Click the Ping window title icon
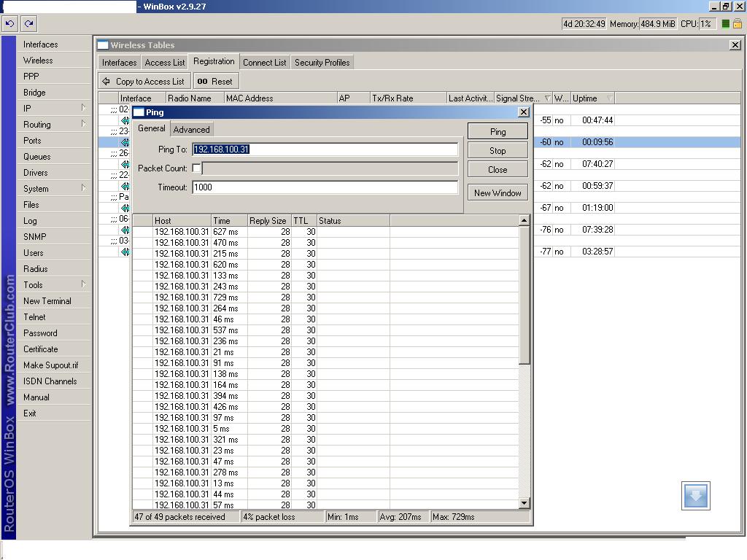The image size is (747, 560). point(138,112)
